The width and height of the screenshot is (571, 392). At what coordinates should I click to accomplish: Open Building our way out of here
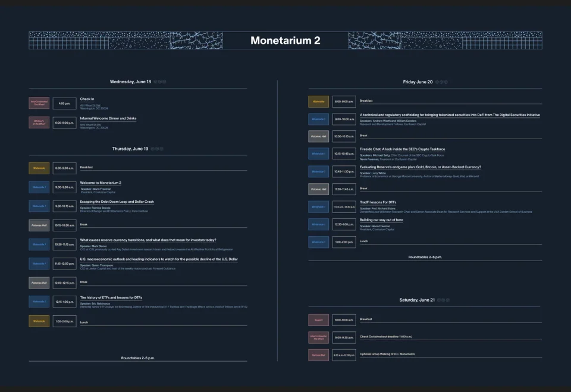click(381, 220)
